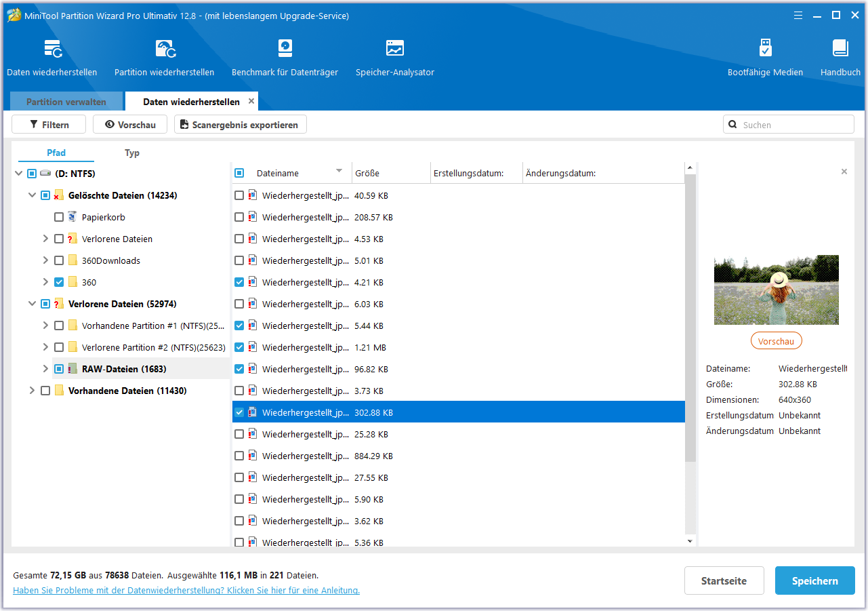Screen dimensions: 868x611
Task: Expand Vorhandene Dateien (11430) node
Action: (x=32, y=391)
